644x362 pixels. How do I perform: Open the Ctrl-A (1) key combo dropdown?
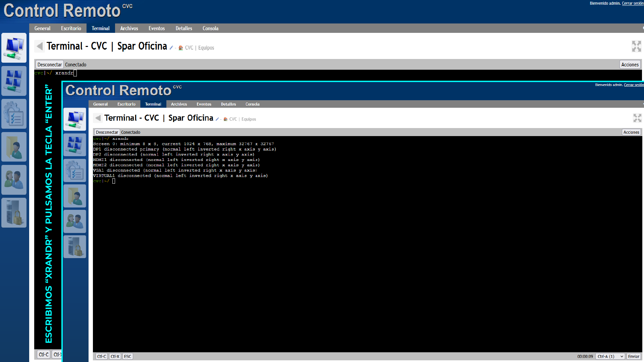[610, 356]
